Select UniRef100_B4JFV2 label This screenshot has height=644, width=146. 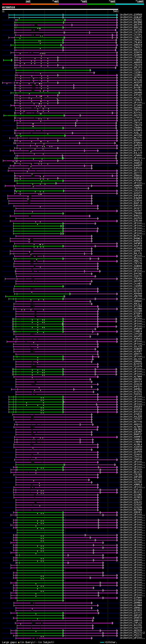[x=131, y=150]
